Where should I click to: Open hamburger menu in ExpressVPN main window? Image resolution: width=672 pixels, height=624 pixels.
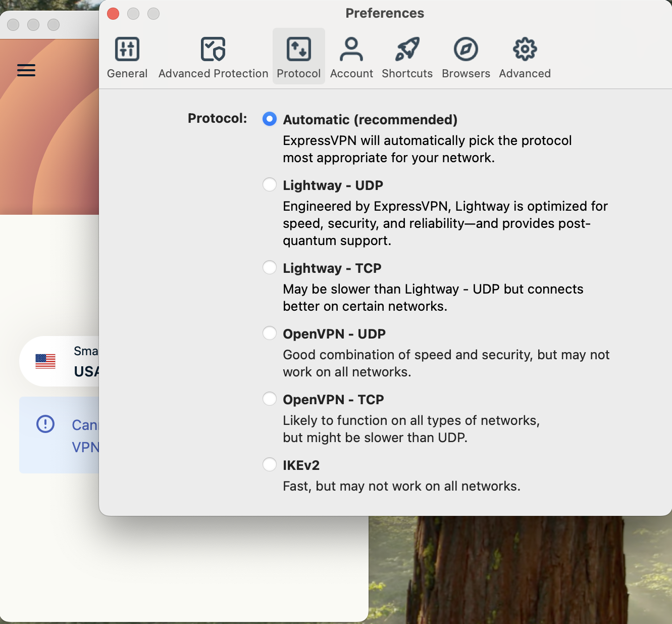[26, 70]
